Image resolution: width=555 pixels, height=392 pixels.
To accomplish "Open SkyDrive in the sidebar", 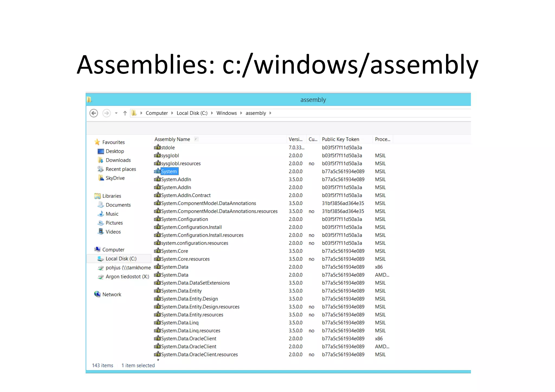I will (x=115, y=178).
